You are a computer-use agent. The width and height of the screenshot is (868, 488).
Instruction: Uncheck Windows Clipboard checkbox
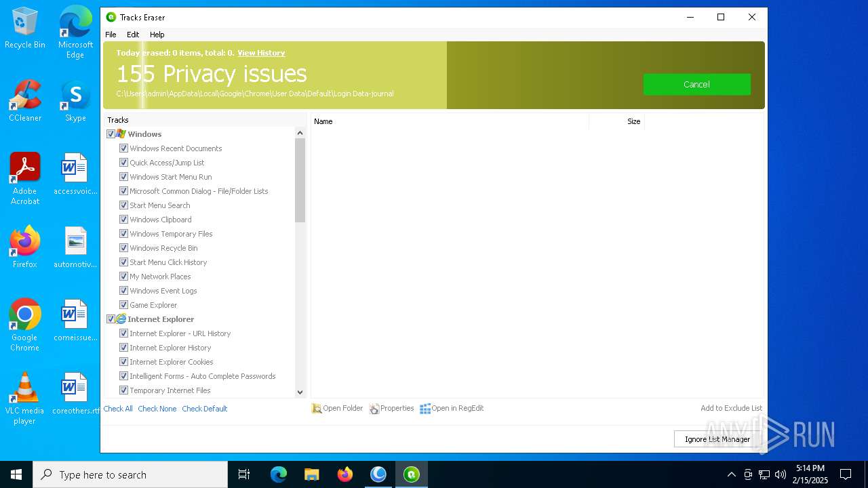point(123,220)
